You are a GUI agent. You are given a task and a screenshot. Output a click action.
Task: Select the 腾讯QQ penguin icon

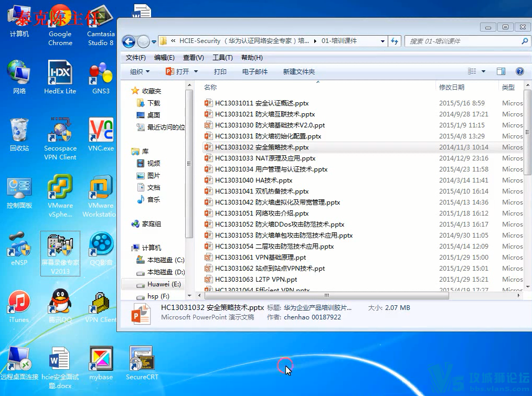coord(60,306)
